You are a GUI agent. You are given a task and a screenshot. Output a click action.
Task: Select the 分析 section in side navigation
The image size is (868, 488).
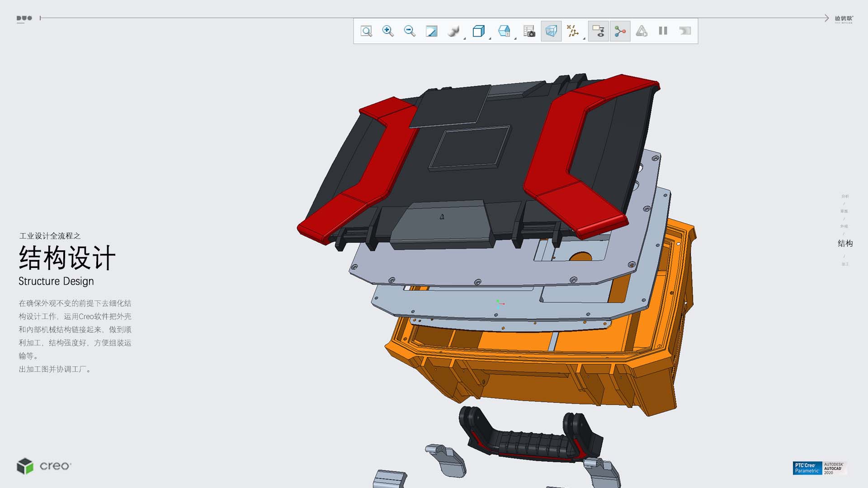coord(845,196)
